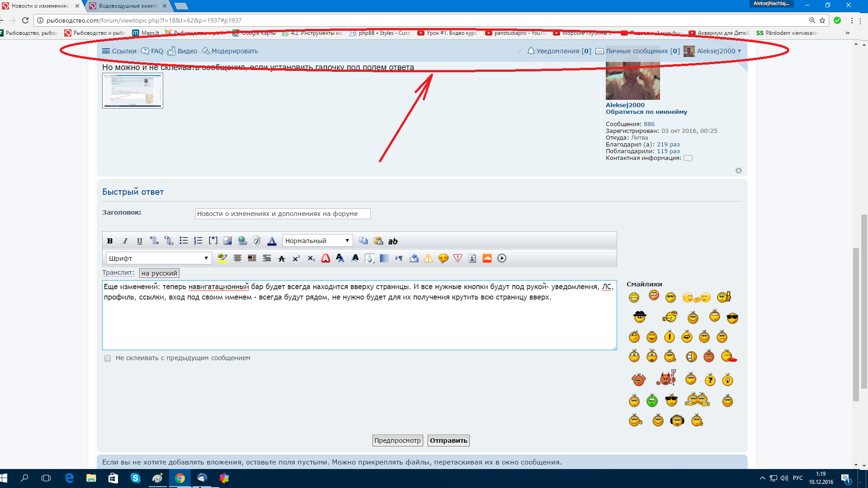Insert an image with the editor icon
868x488 pixels.
pos(227,241)
